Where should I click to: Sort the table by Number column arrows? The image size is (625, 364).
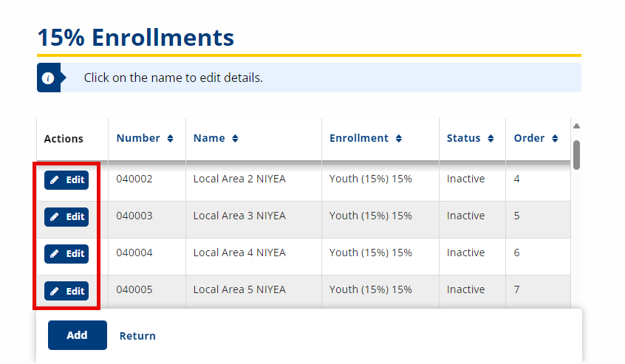[171, 139]
